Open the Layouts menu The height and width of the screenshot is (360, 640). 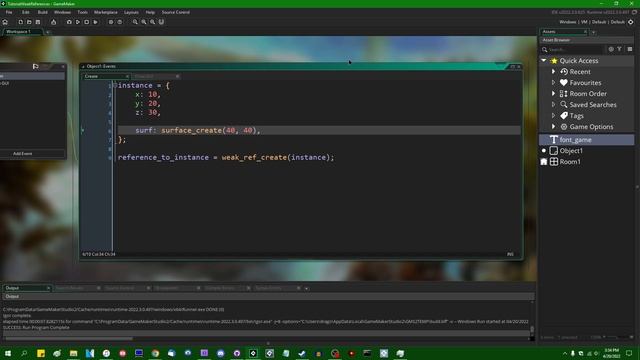(x=131, y=12)
